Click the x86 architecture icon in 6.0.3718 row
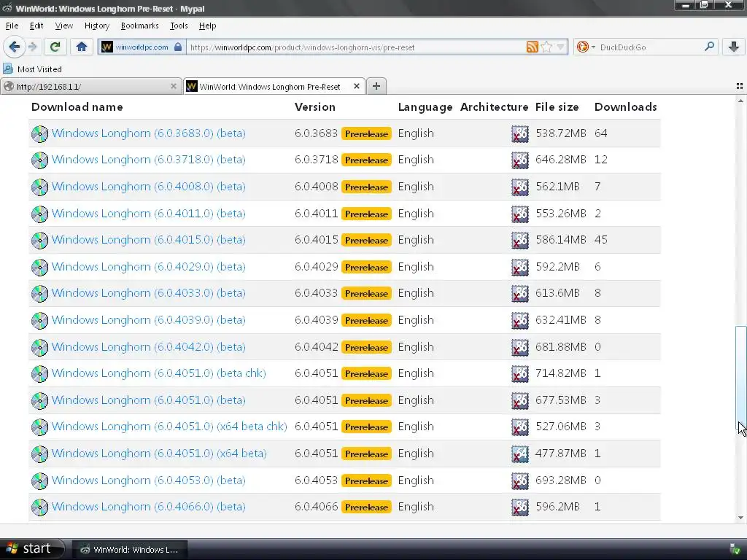This screenshot has width=747, height=560. [519, 160]
